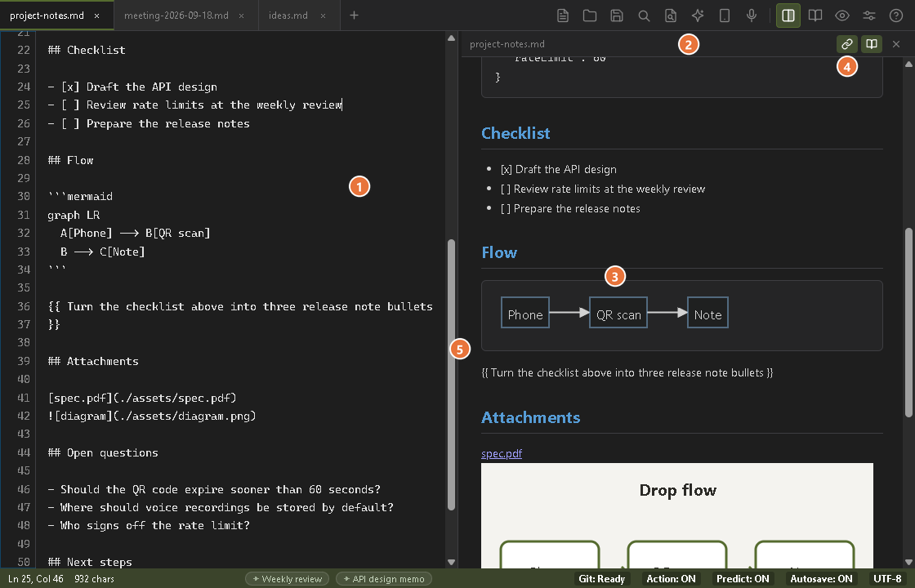915x588 pixels.
Task: Close the ideas.md tab
Action: pyautogui.click(x=323, y=16)
